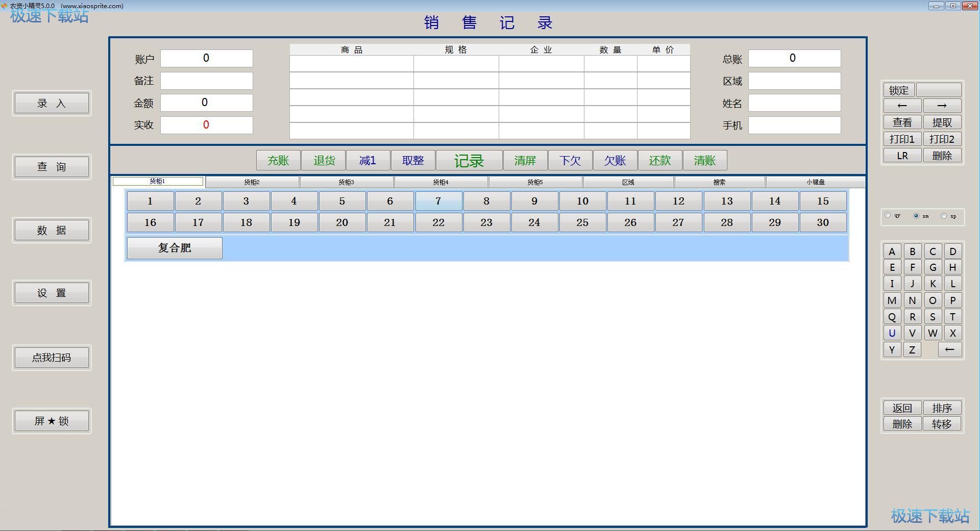
Task: Click the left arrow ← navigation button
Action: 902,106
